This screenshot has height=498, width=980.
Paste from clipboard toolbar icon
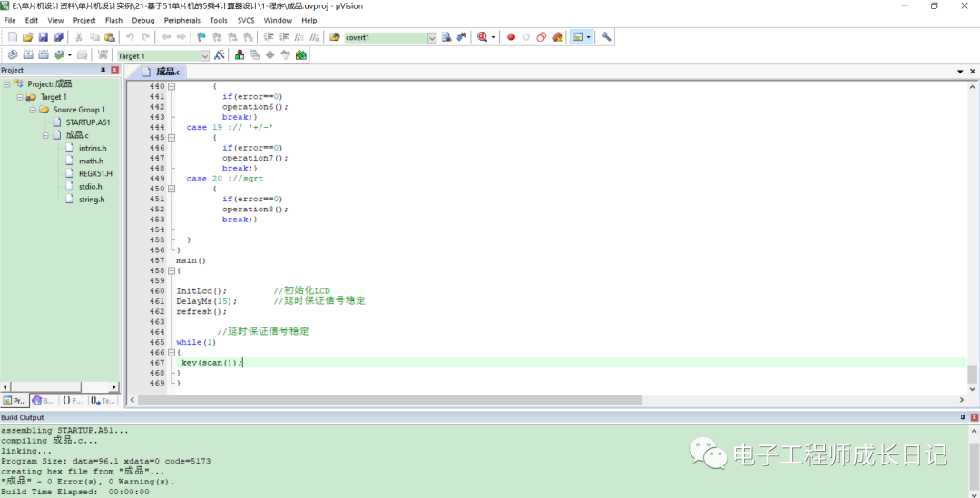[110, 37]
